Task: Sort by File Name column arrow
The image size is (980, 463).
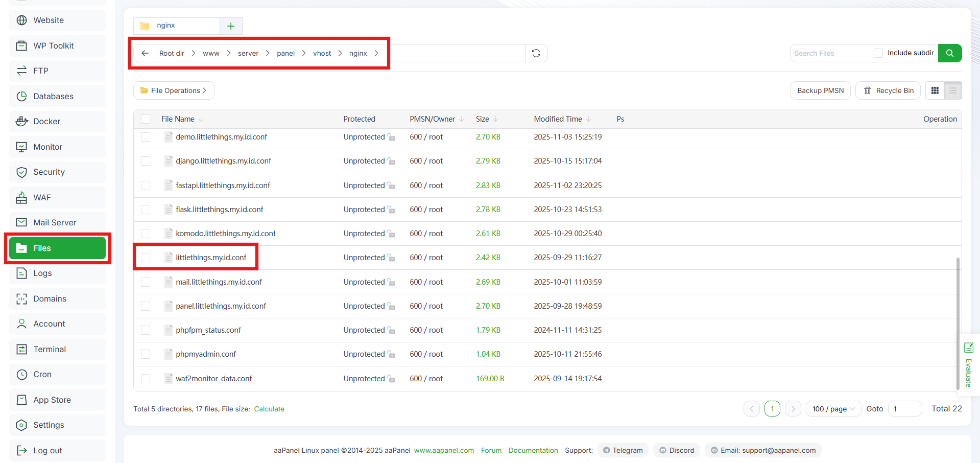Action: click(x=201, y=119)
